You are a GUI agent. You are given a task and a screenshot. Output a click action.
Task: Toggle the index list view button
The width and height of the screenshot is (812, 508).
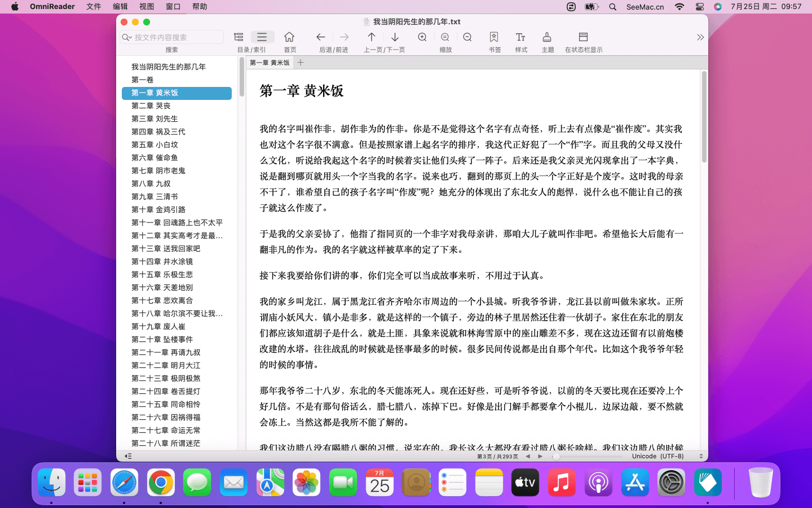click(262, 37)
